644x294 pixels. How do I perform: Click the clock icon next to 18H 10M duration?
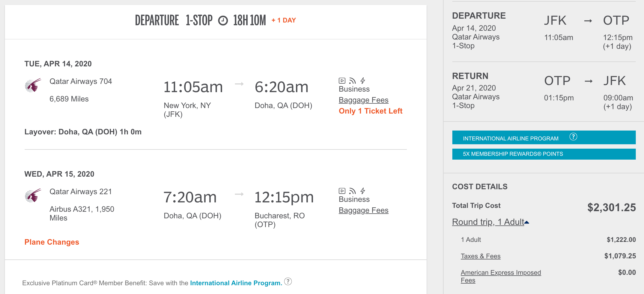click(223, 21)
